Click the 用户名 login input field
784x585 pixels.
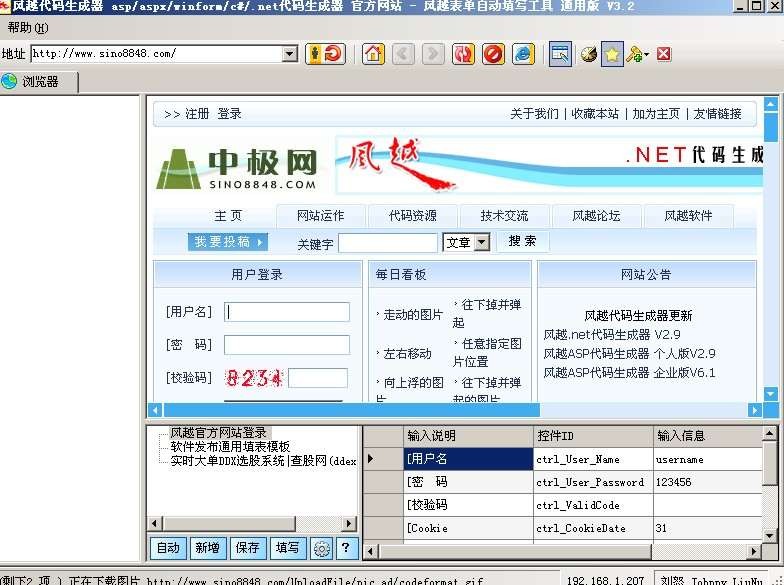(286, 312)
